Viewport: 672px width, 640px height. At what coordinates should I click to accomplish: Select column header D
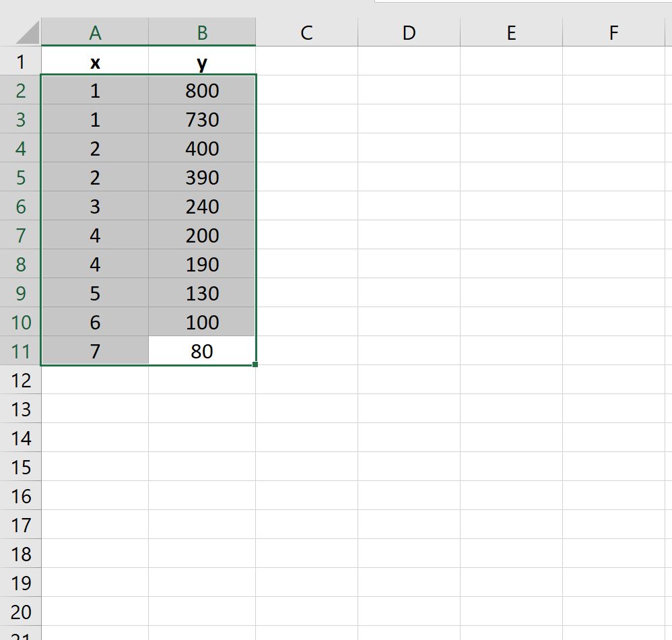tap(409, 32)
